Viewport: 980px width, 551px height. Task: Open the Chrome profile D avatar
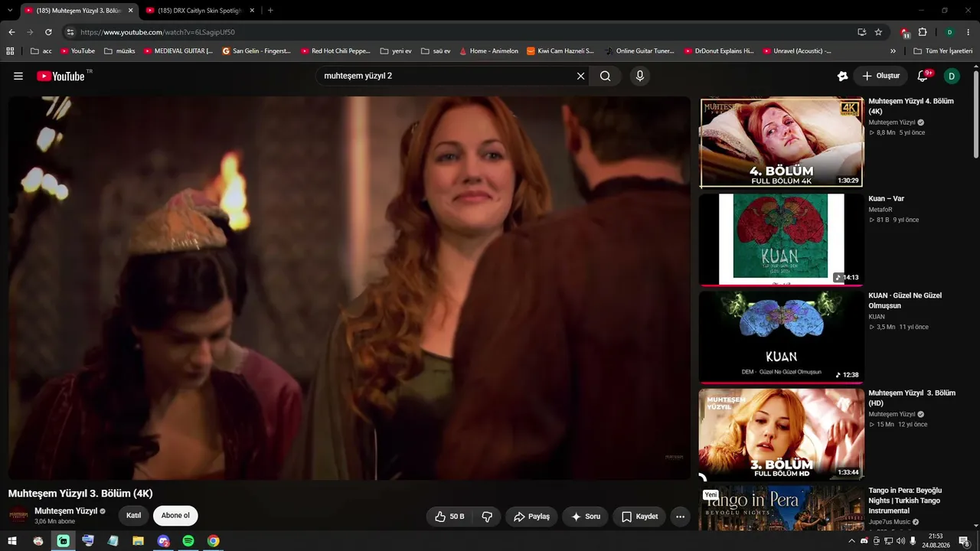(x=949, y=32)
